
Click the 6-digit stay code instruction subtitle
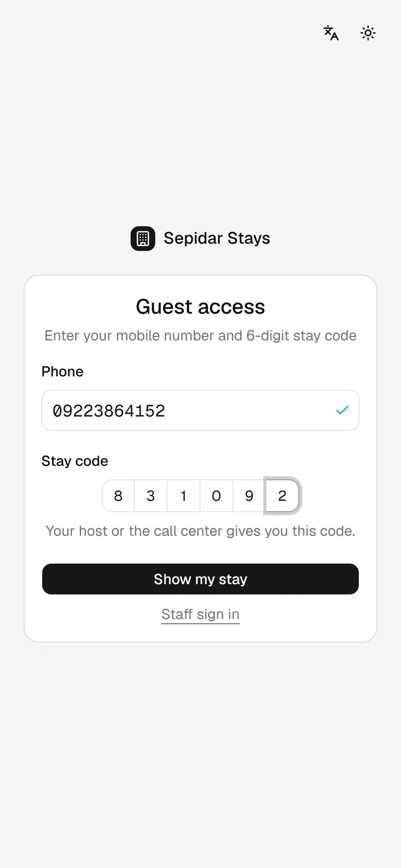(x=200, y=336)
